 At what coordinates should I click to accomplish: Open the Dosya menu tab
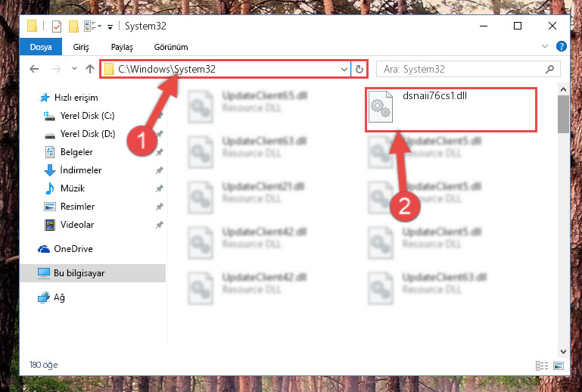pyautogui.click(x=41, y=47)
